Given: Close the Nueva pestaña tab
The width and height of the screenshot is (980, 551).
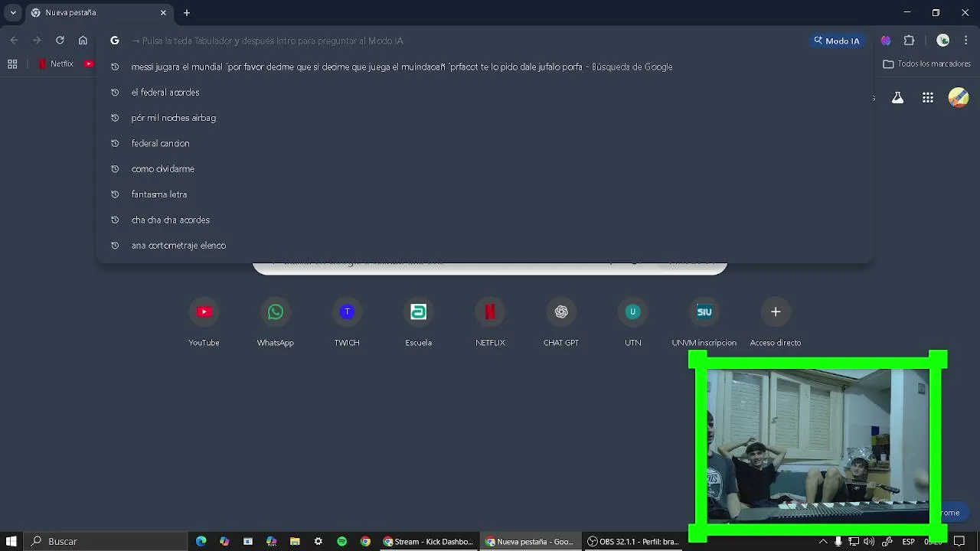Looking at the screenshot, I should tap(163, 13).
